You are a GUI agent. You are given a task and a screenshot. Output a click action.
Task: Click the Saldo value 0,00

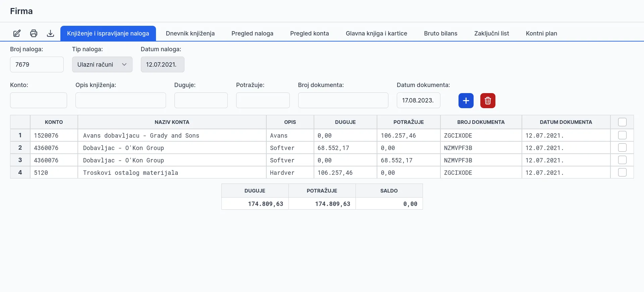[389, 204]
